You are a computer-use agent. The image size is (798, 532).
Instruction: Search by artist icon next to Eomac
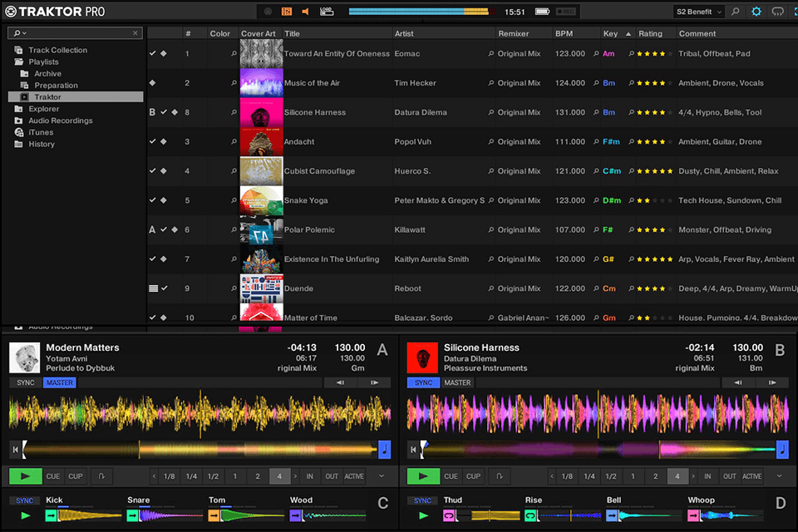tap(490, 53)
